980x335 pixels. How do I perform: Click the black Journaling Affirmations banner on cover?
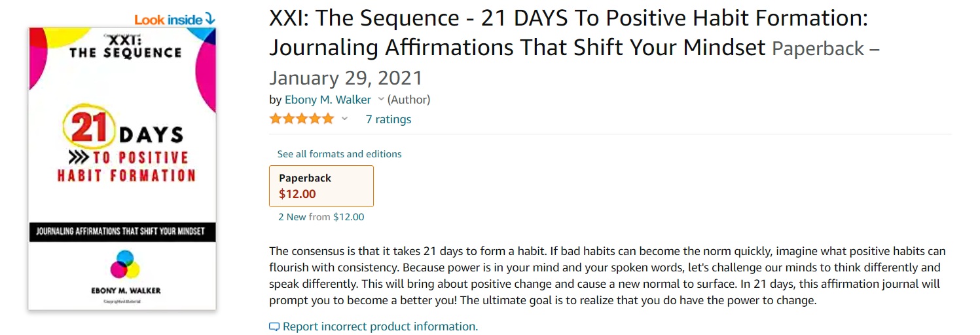122,231
